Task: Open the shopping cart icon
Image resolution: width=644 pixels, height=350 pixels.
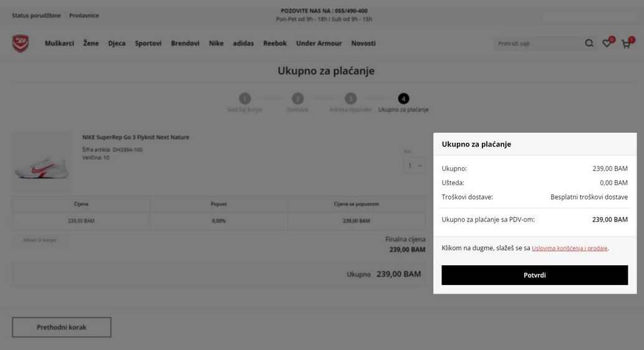Action: (627, 44)
